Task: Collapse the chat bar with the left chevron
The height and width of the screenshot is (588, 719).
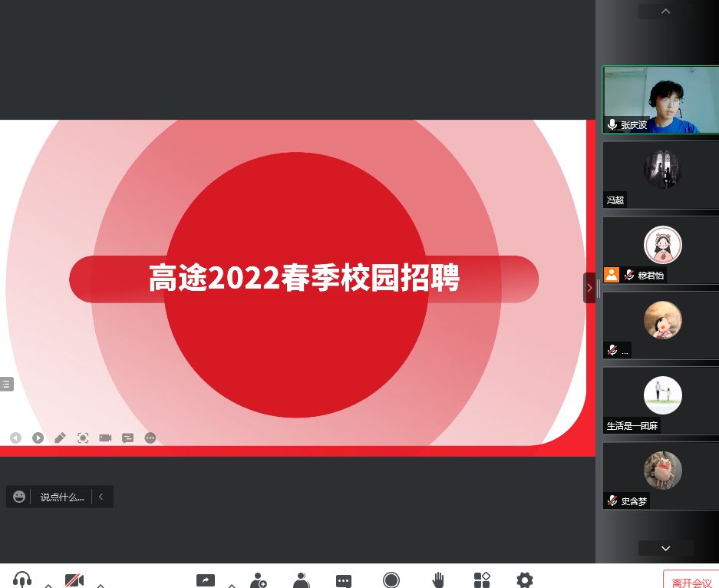Action: point(101,497)
